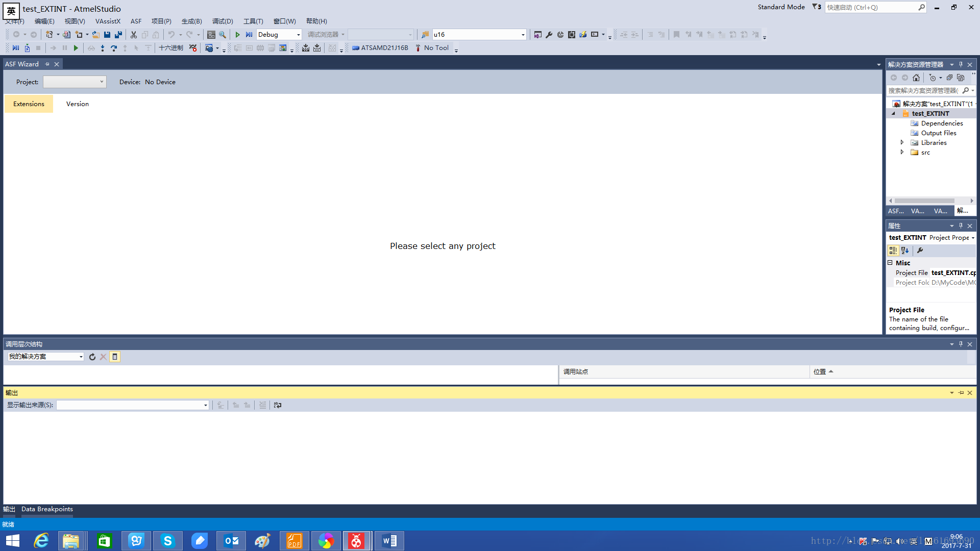Click the Find in Files magnifier icon
The image size is (980, 551).
(x=223, y=35)
